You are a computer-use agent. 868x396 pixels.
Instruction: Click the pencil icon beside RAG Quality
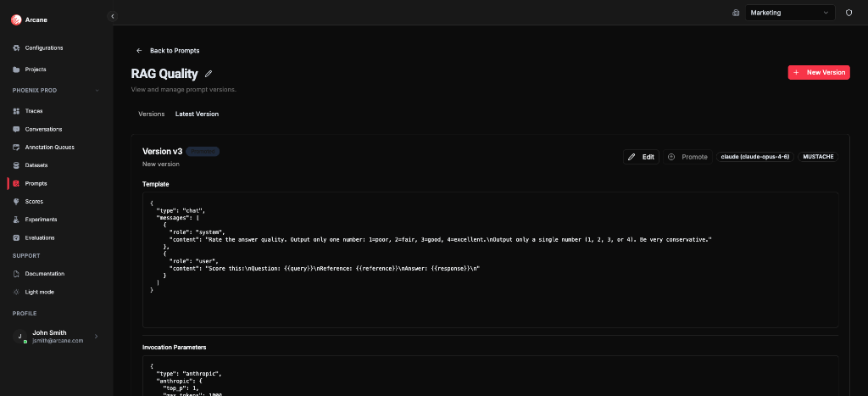pyautogui.click(x=209, y=74)
